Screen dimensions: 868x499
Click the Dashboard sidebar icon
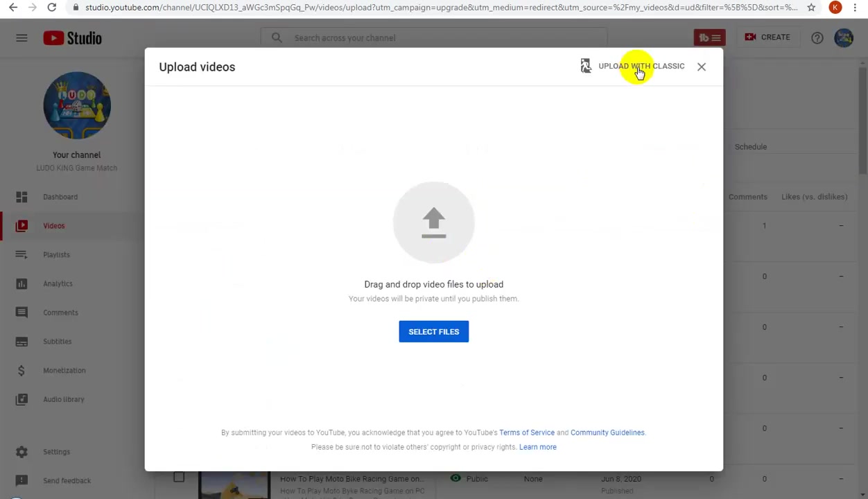[21, 197]
